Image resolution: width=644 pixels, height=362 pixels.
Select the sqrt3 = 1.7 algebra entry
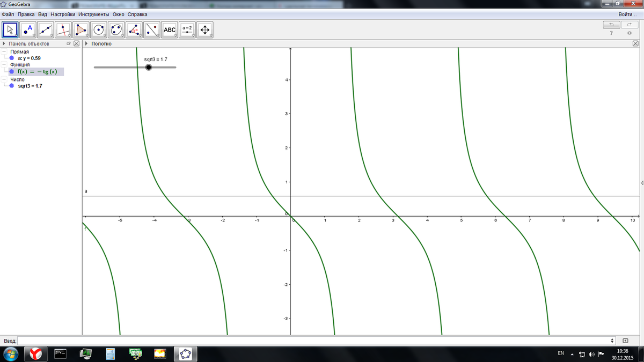pyautogui.click(x=30, y=86)
